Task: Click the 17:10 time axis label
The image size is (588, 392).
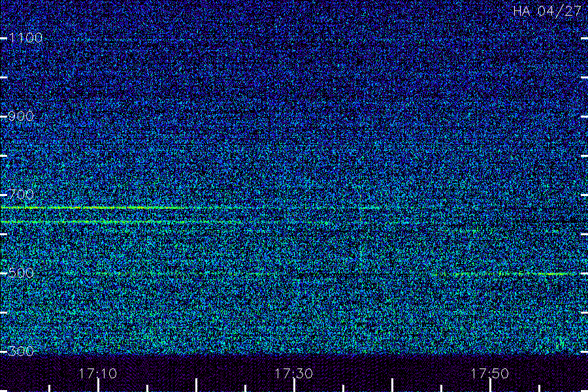Action: coord(98,374)
